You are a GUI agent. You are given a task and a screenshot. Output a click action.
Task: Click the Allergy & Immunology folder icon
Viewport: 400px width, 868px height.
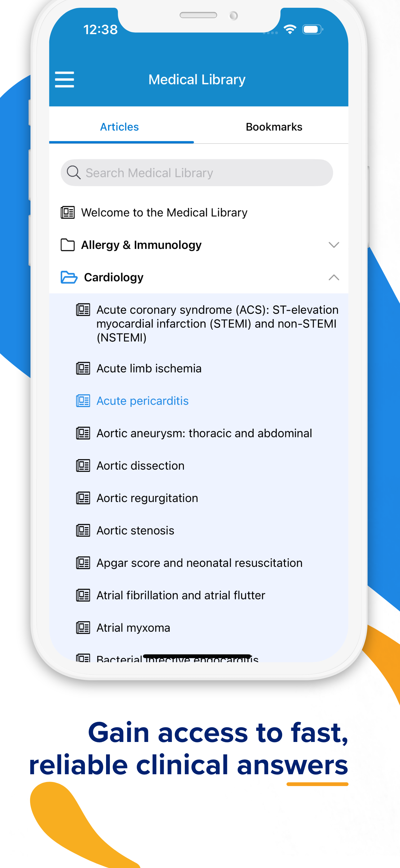pyautogui.click(x=67, y=245)
